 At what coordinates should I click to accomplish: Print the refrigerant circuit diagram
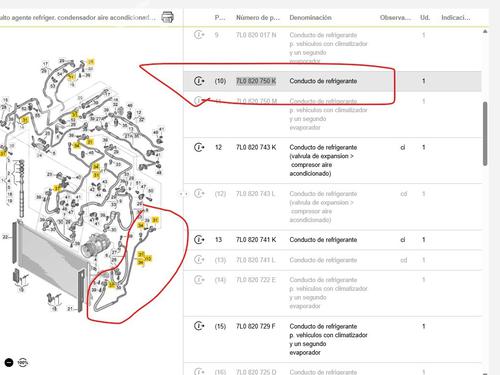[x=167, y=17]
